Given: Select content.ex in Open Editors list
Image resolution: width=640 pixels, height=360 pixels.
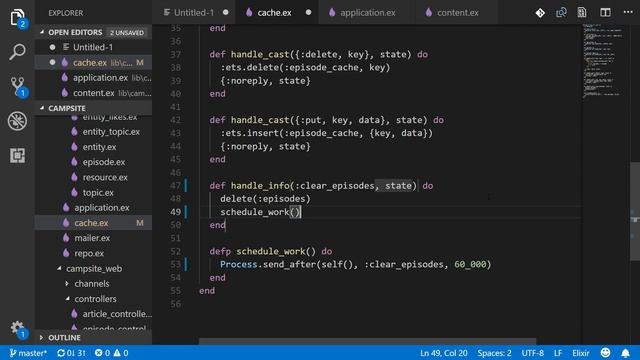Looking at the screenshot, I should pyautogui.click(x=94, y=93).
